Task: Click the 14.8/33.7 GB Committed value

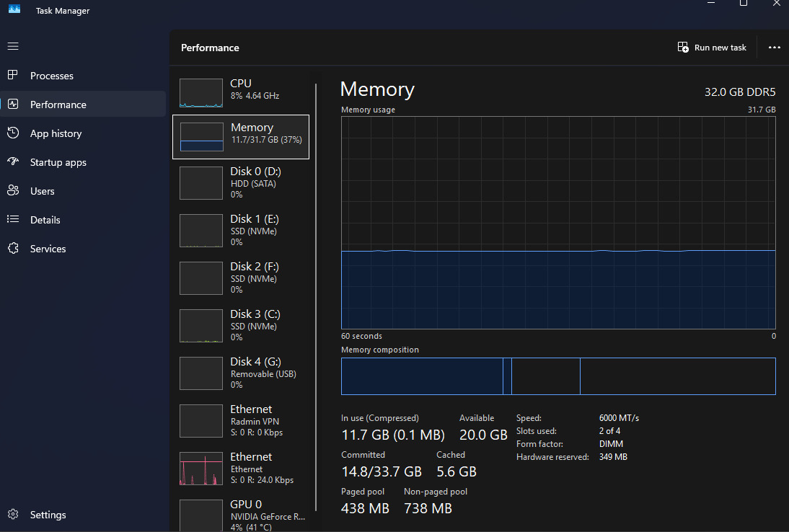Action: 382,471
